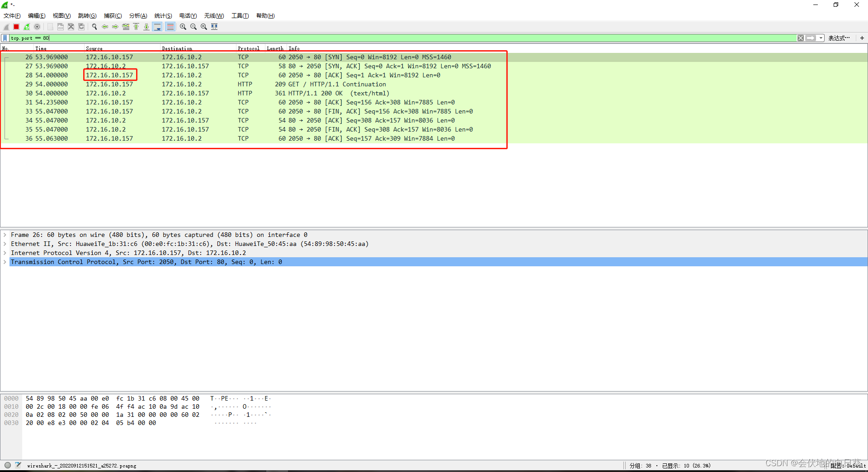Sort packets by the Time column
This screenshot has height=472, width=868.
coord(59,48)
